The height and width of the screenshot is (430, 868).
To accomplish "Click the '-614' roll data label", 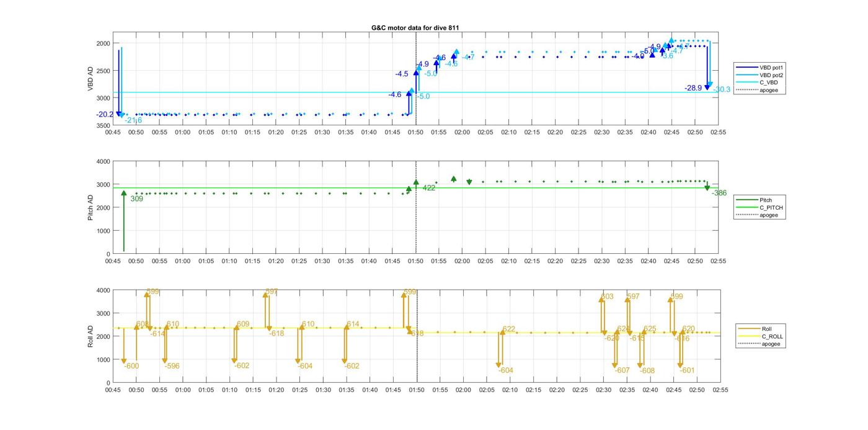I will coord(157,334).
